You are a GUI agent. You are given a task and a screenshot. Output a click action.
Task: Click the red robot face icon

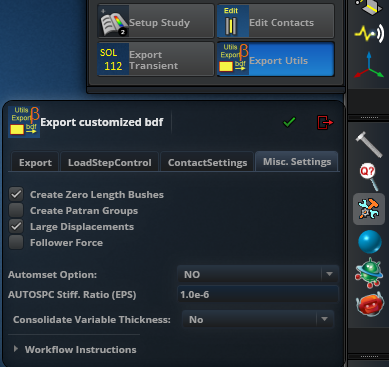369,303
